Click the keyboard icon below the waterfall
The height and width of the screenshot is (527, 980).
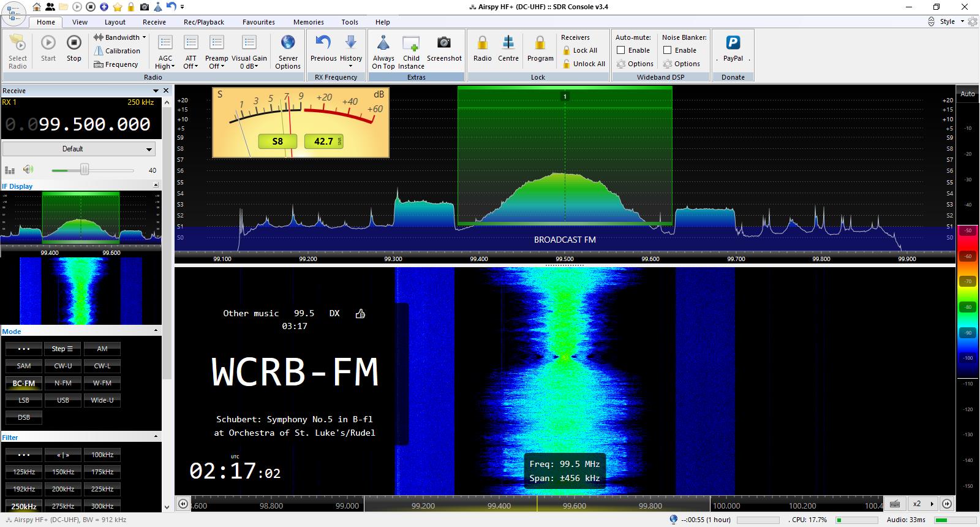coord(895,504)
